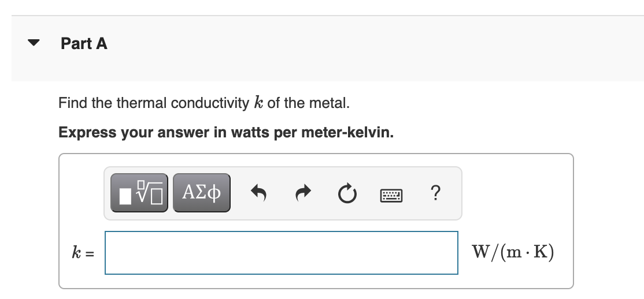Show keyboard shortcuts via keyboard icon
Screen dimensions: 644x299
[x=392, y=196]
